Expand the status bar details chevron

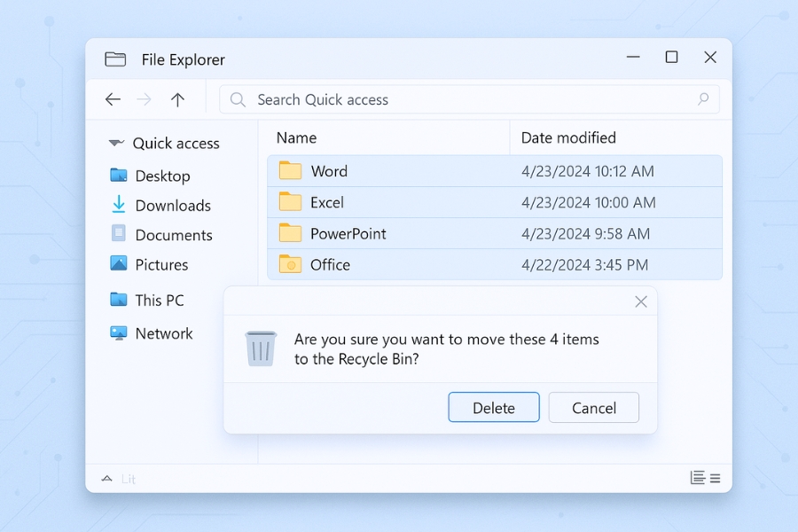106,478
